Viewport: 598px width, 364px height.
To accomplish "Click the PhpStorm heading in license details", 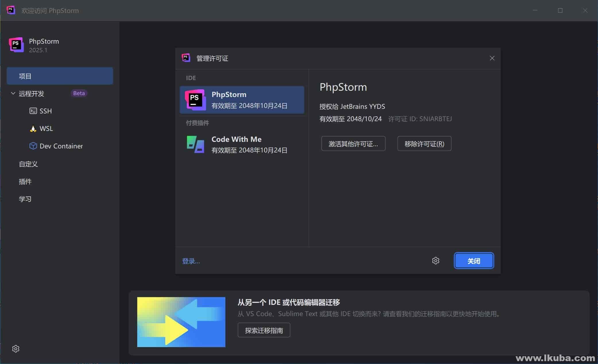I will 343,87.
